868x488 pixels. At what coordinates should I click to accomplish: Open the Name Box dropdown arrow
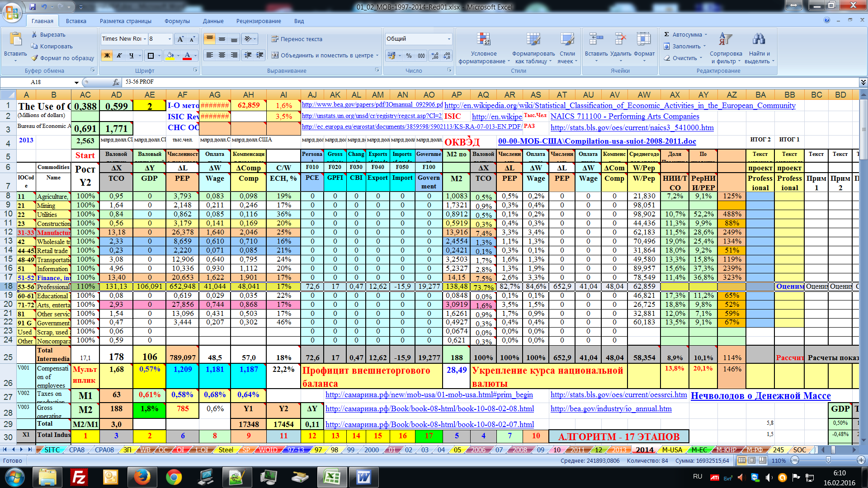[76, 82]
